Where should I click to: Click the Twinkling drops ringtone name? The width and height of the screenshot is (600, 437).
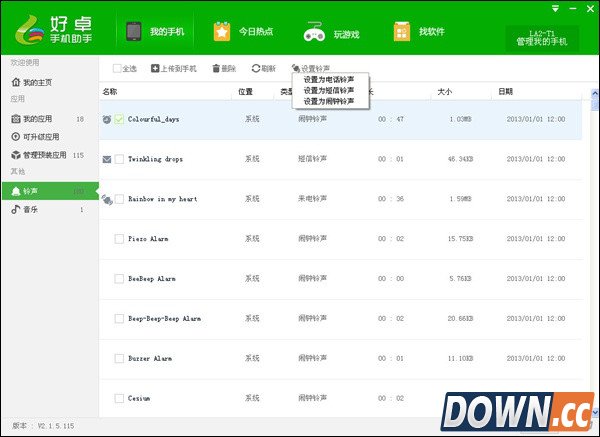155,159
